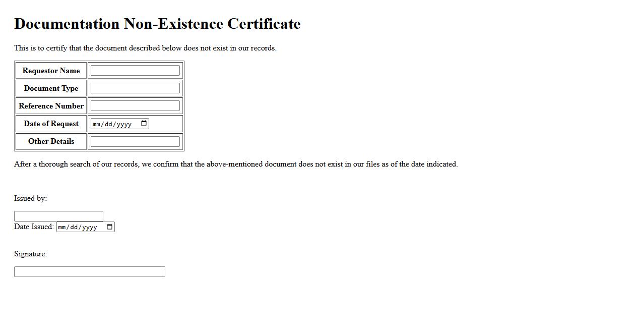644x328 pixels.
Task: Select day segment in Date of Request
Action: click(x=109, y=124)
